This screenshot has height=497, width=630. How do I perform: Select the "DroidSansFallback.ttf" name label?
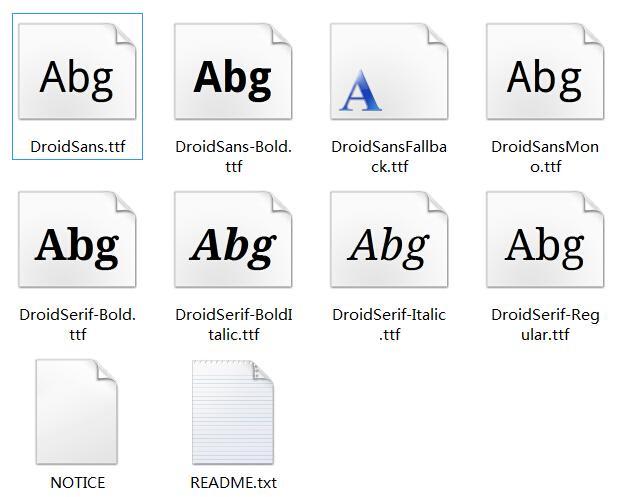389,156
